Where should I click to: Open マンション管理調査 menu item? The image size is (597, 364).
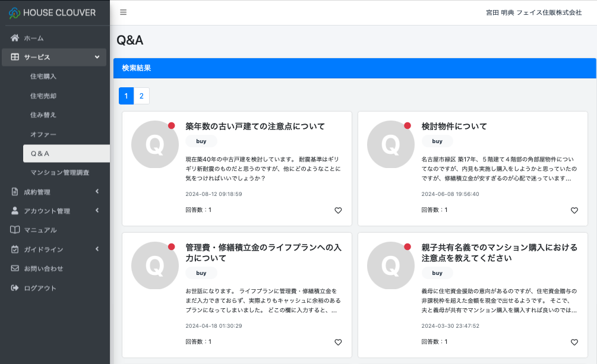point(60,172)
